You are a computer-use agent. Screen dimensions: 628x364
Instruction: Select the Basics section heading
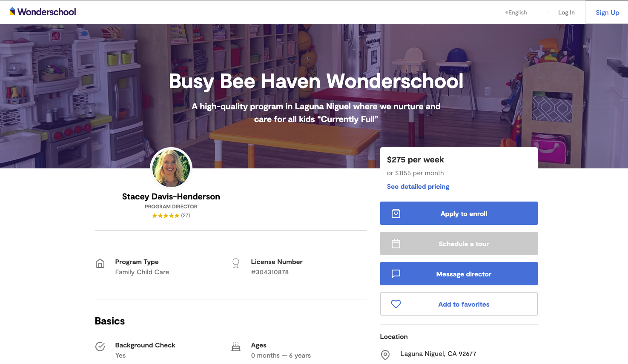point(110,321)
